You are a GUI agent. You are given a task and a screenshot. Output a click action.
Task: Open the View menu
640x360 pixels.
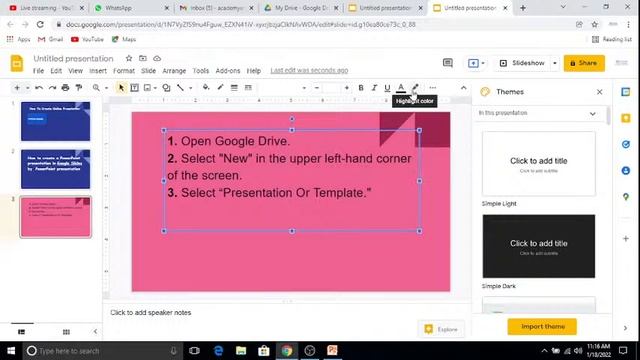pos(75,71)
